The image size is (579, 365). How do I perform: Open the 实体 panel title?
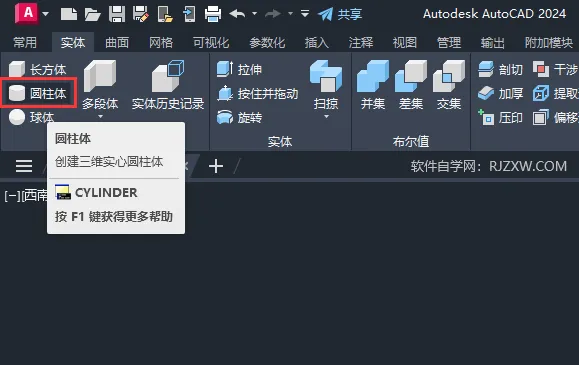click(x=280, y=141)
